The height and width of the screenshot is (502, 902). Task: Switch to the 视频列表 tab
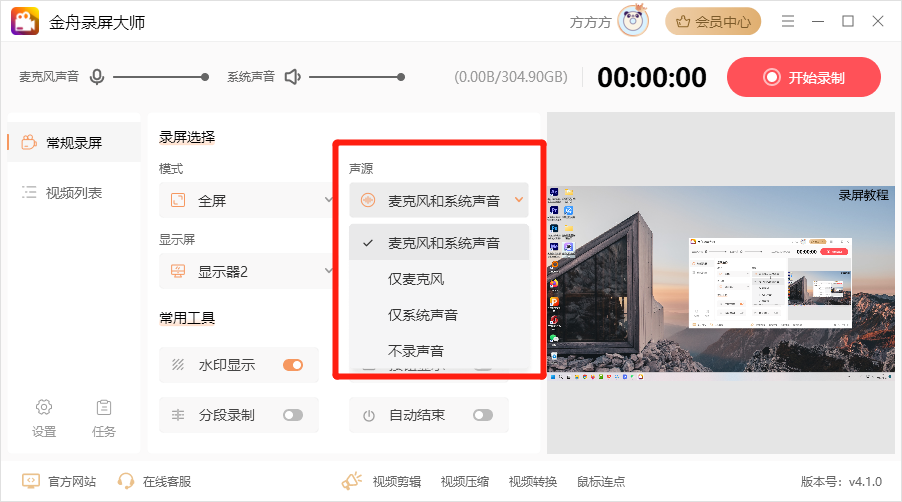(73, 193)
